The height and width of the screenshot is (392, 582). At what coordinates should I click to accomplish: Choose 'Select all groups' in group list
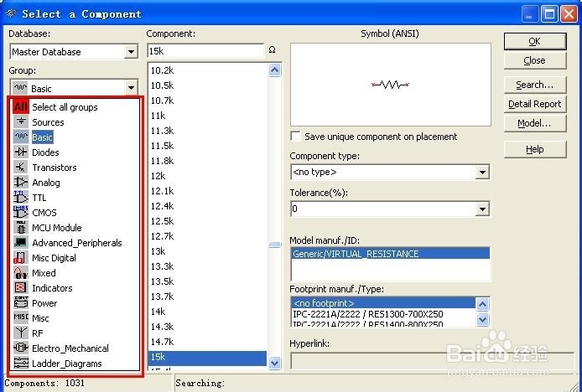tap(65, 107)
